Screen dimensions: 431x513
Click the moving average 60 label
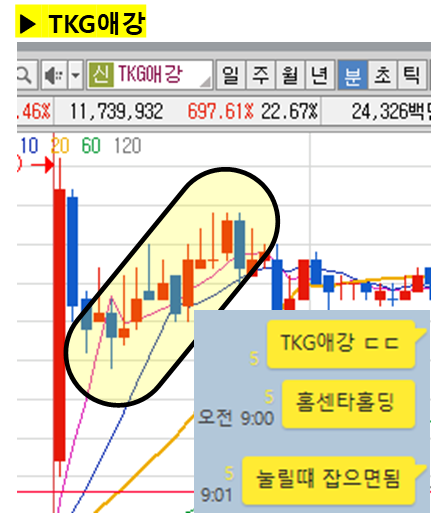pos(91,146)
